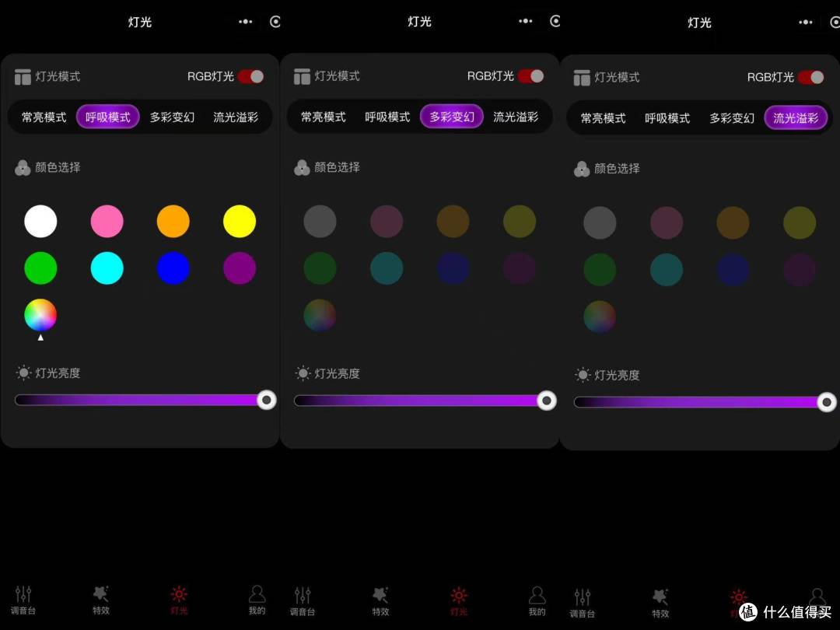
Task: Click dimmed color wheel in middle panel
Action: point(320,315)
